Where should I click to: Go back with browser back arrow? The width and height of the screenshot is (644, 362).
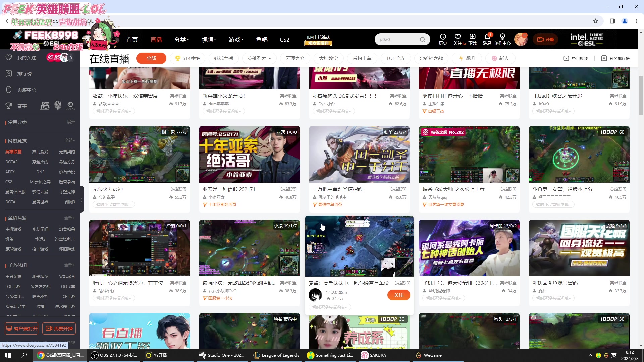(7, 21)
